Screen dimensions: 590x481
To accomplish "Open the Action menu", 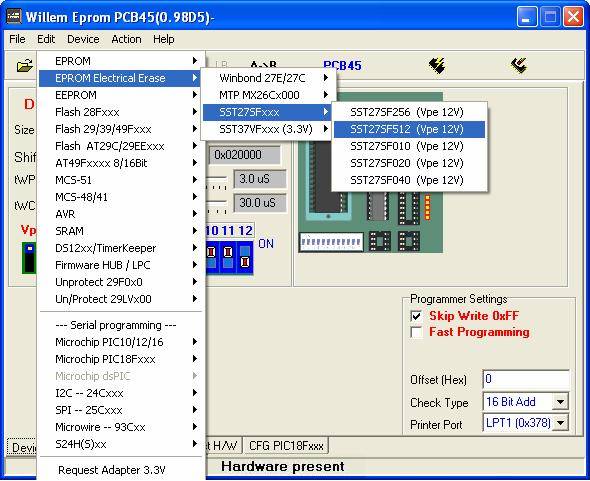I will [x=126, y=39].
